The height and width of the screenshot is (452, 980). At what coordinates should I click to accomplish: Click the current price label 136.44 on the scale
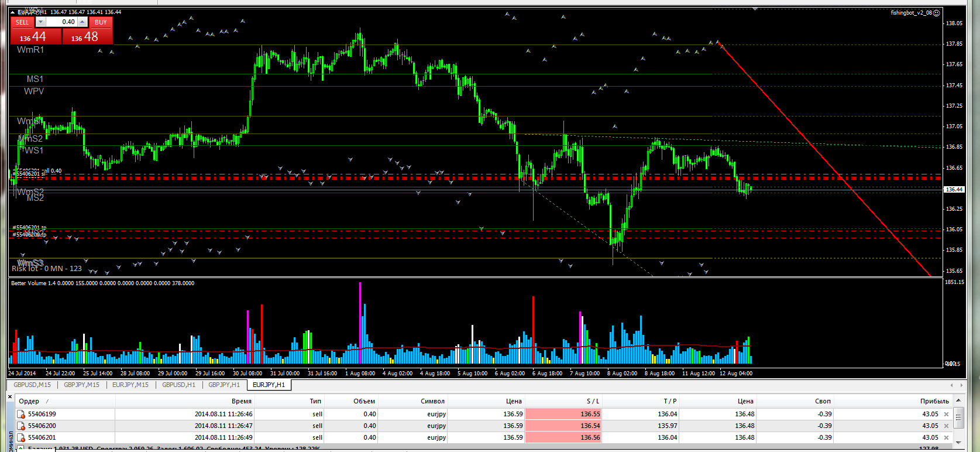pos(954,190)
